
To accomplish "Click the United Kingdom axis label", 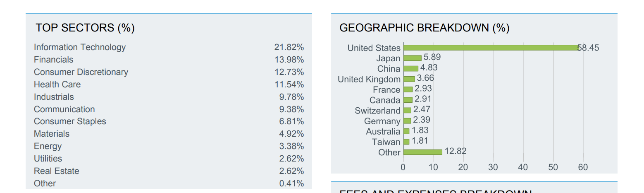I will [x=369, y=79].
